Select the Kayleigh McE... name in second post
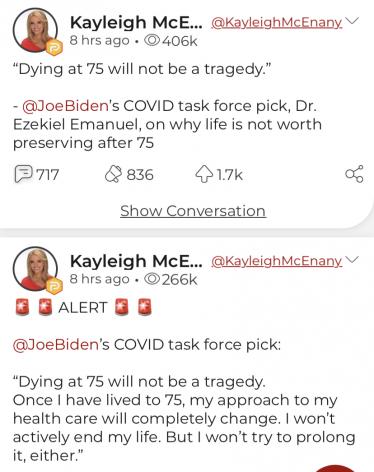Screen dimensions: 374x472 pos(136,261)
